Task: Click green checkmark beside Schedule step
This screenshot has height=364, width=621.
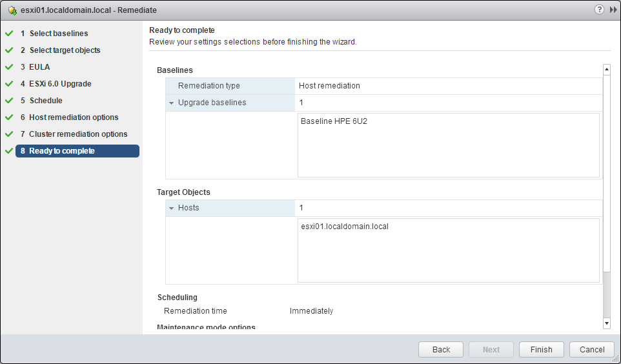Action: point(9,100)
